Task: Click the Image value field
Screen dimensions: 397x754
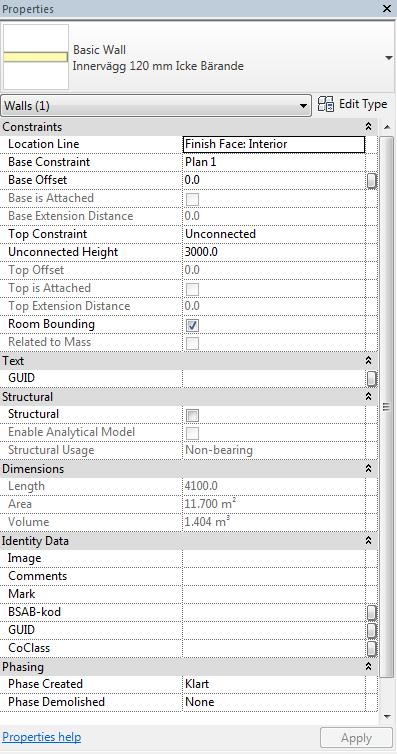Action: (x=274, y=559)
